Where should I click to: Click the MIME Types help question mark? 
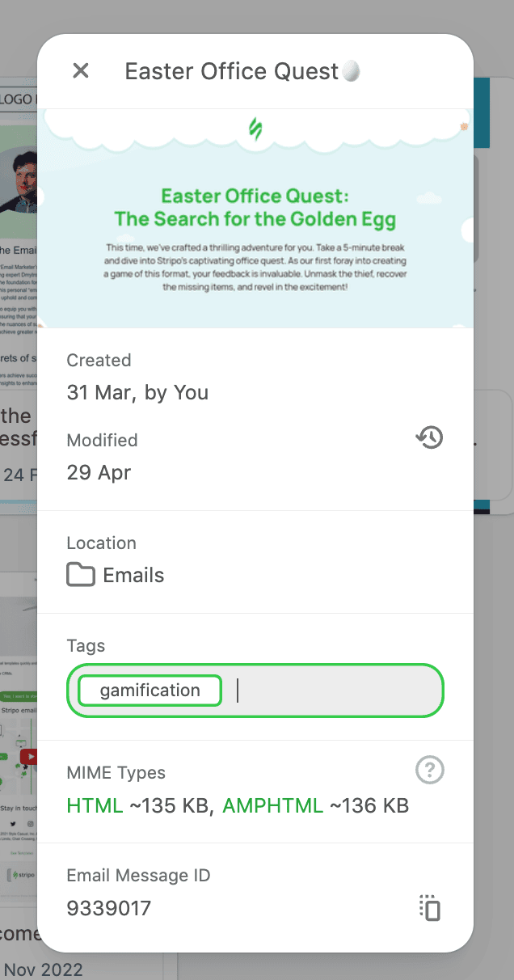coord(429,770)
